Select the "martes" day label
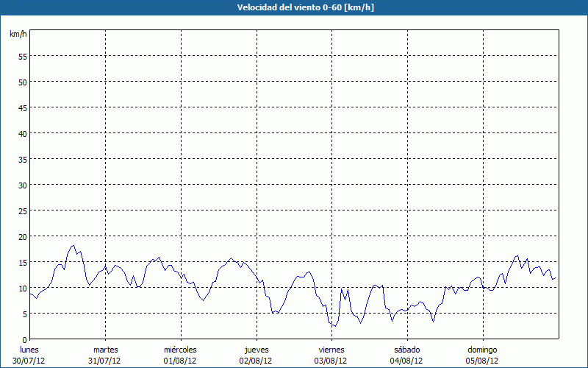588x368 pixels. 105,350
